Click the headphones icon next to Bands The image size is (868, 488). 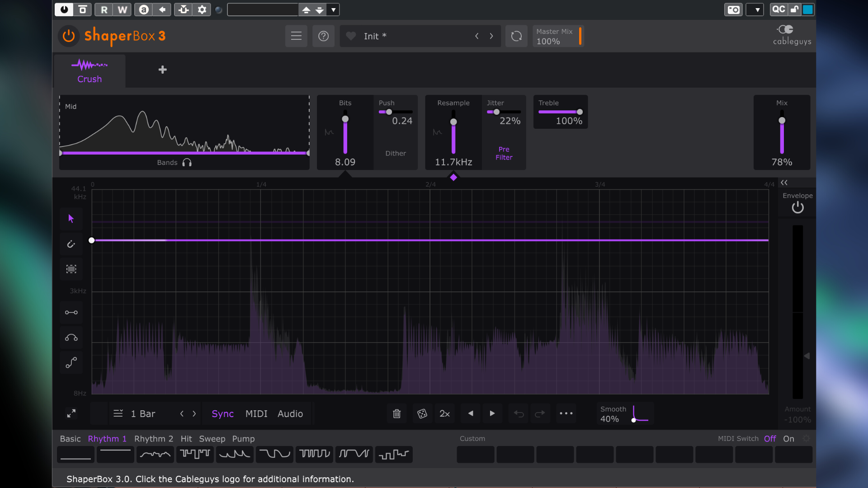tap(187, 163)
